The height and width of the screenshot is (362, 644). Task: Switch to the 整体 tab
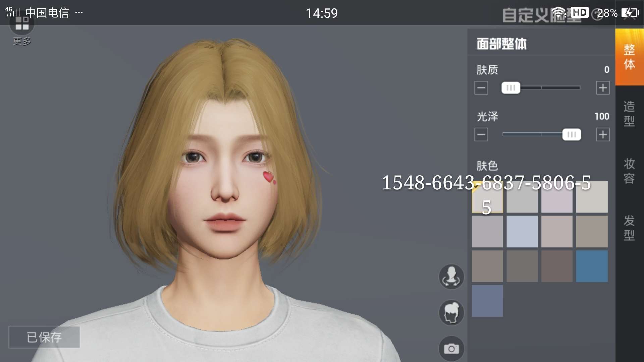(629, 57)
